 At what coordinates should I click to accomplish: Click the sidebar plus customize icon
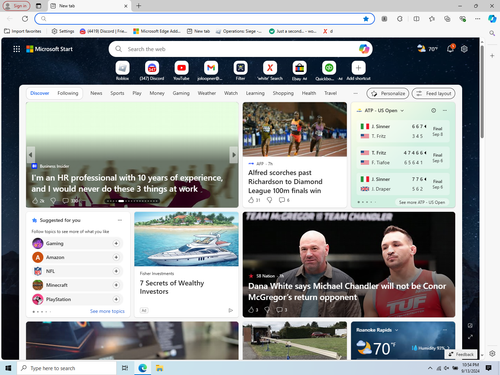(x=492, y=56)
